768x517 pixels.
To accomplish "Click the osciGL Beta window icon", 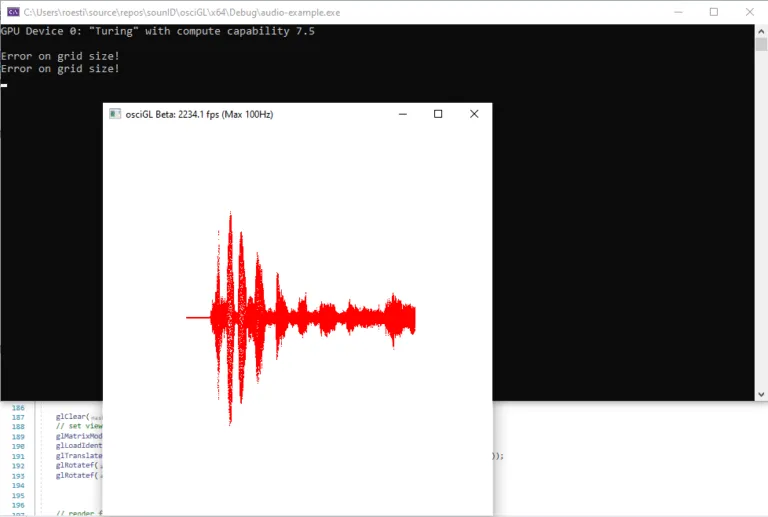I will tap(115, 114).
